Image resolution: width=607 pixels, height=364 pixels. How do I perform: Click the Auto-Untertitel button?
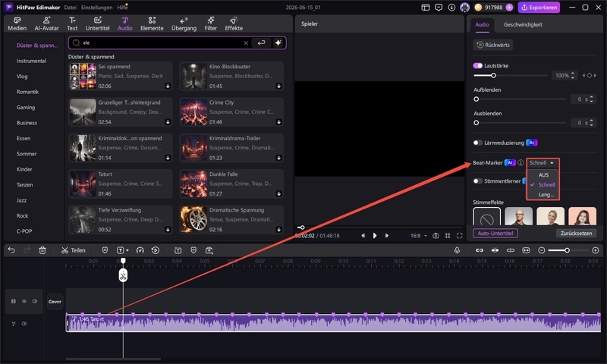[495, 234]
